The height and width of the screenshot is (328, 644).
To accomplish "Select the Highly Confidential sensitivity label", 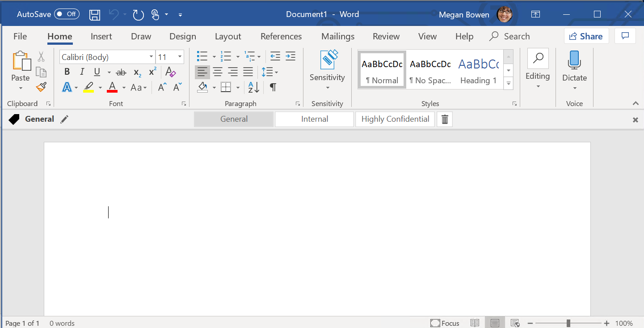I will tap(395, 119).
